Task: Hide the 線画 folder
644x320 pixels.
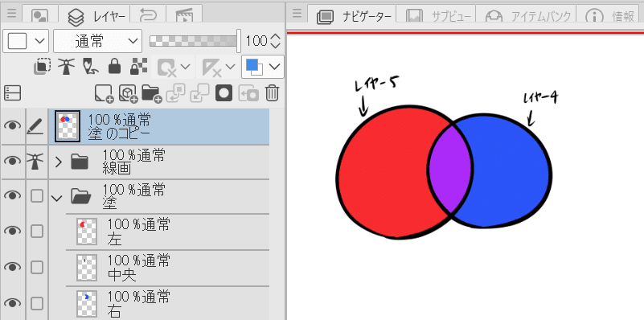Action: 12,161
